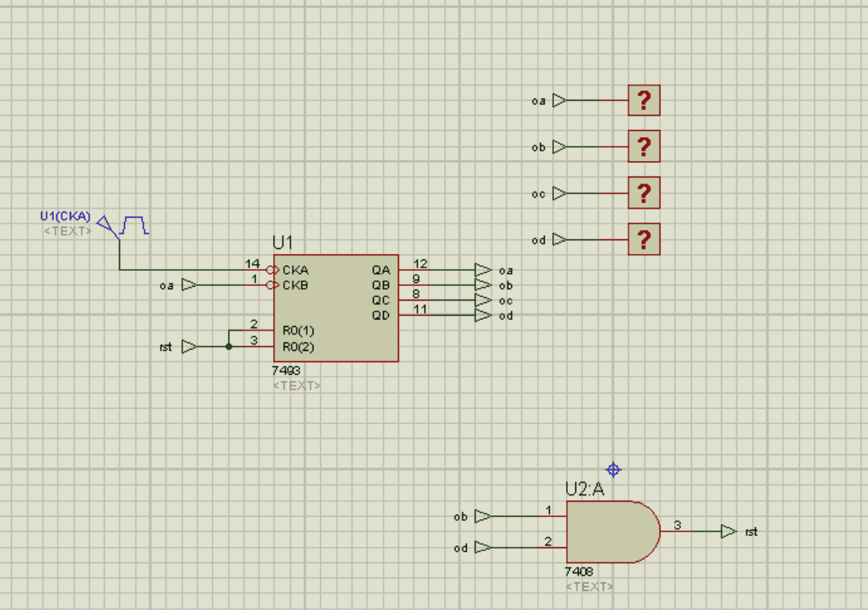Click the oc output terminal at QC

click(x=483, y=300)
